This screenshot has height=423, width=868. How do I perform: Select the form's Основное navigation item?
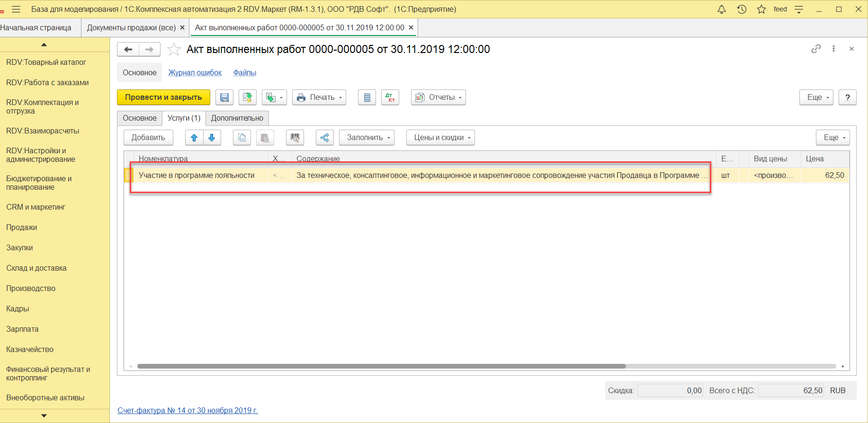(x=140, y=72)
